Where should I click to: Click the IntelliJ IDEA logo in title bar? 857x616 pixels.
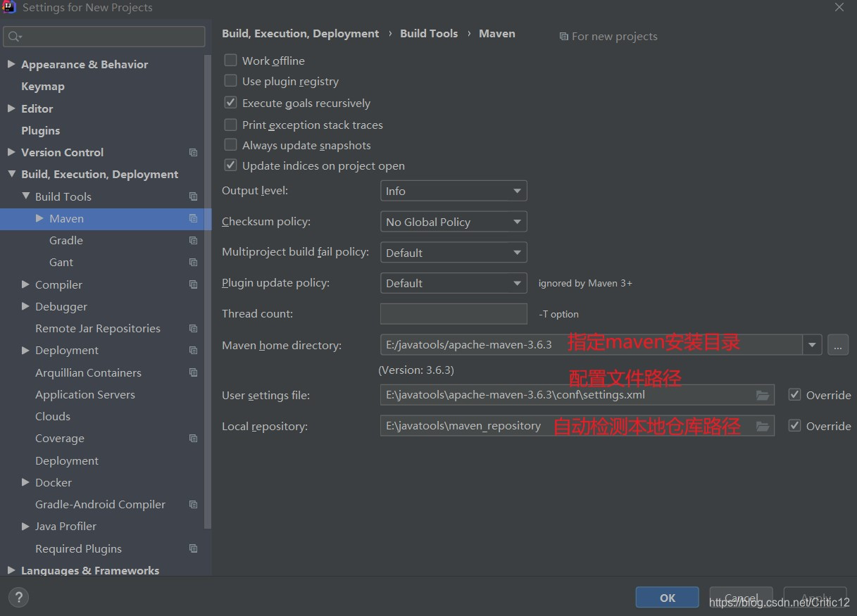tap(9, 8)
